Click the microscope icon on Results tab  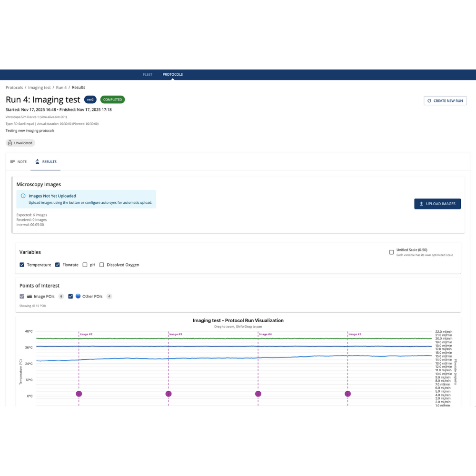click(37, 161)
